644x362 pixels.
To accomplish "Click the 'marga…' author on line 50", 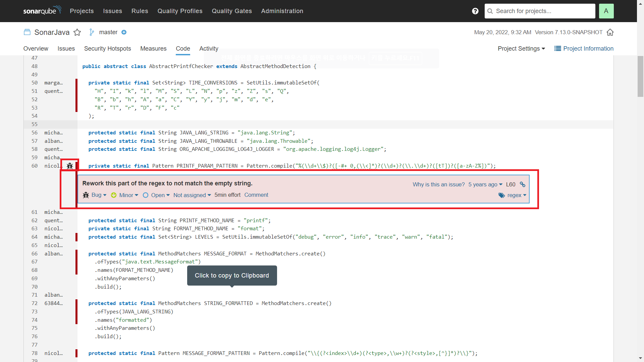I will click(x=54, y=83).
